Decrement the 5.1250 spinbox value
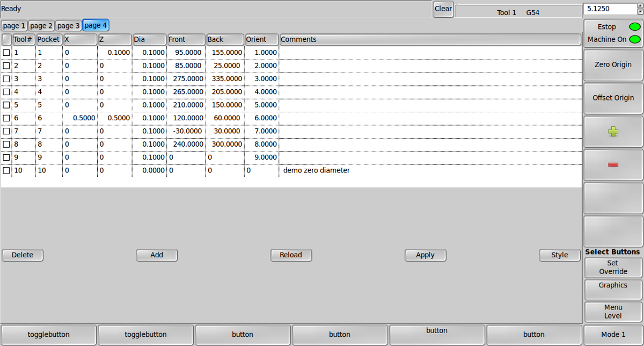 640,11
